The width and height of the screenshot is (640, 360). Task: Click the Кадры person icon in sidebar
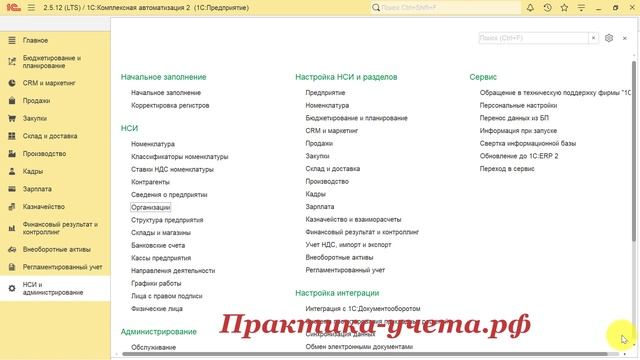pyautogui.click(x=12, y=171)
